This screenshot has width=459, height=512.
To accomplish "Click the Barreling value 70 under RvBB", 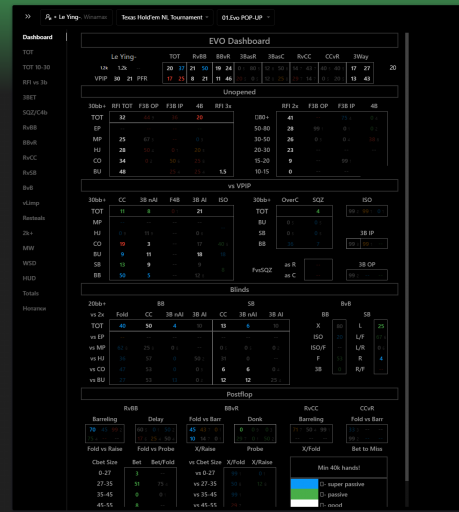I will coord(92,430).
